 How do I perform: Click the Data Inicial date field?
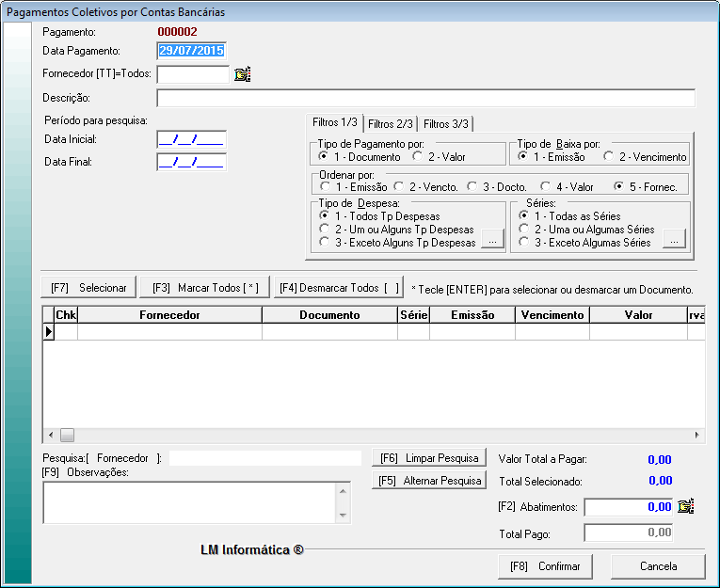[191, 140]
